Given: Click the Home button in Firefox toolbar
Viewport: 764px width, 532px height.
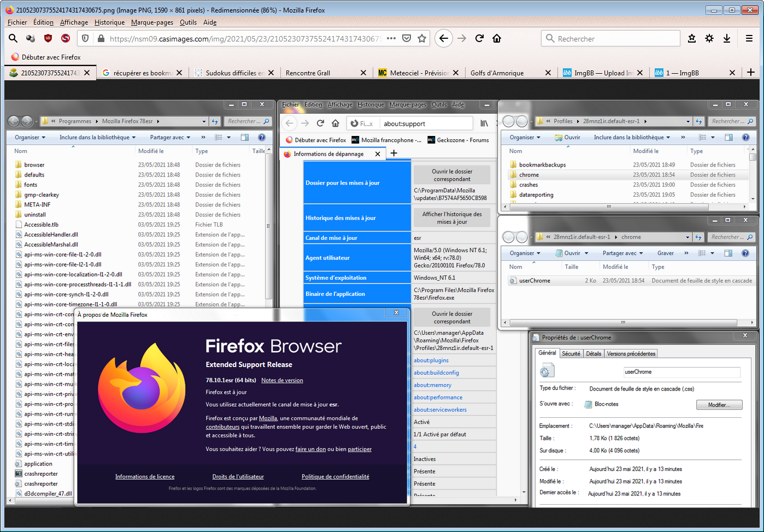Looking at the screenshot, I should pos(497,38).
